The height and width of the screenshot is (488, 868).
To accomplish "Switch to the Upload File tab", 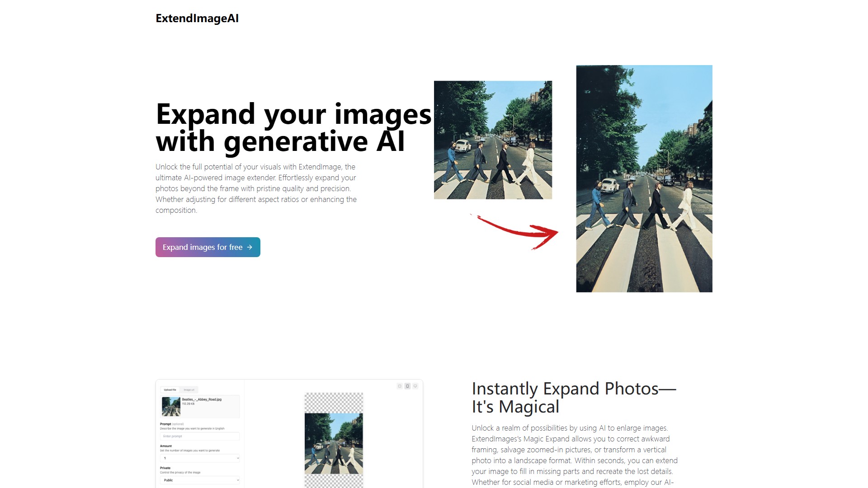I will coord(170,389).
